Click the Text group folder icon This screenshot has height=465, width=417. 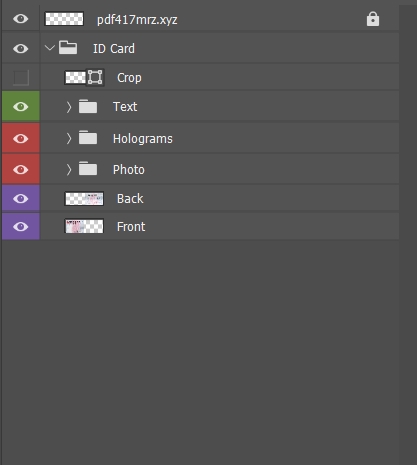(88, 106)
